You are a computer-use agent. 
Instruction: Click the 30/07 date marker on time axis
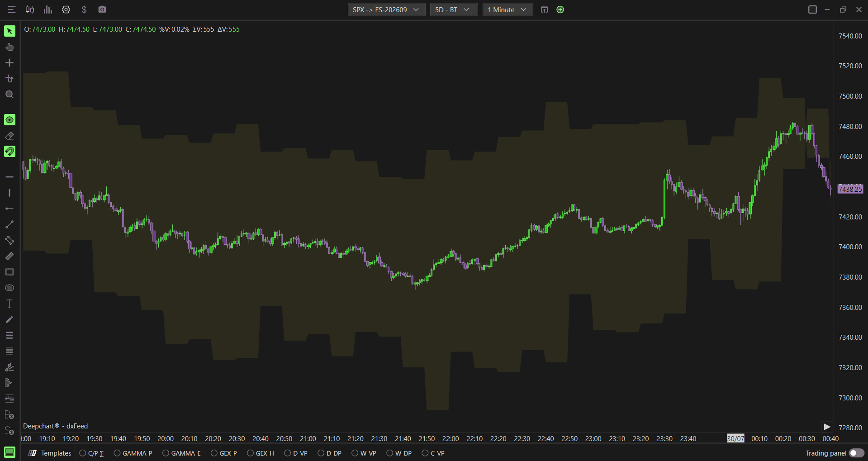coord(735,438)
